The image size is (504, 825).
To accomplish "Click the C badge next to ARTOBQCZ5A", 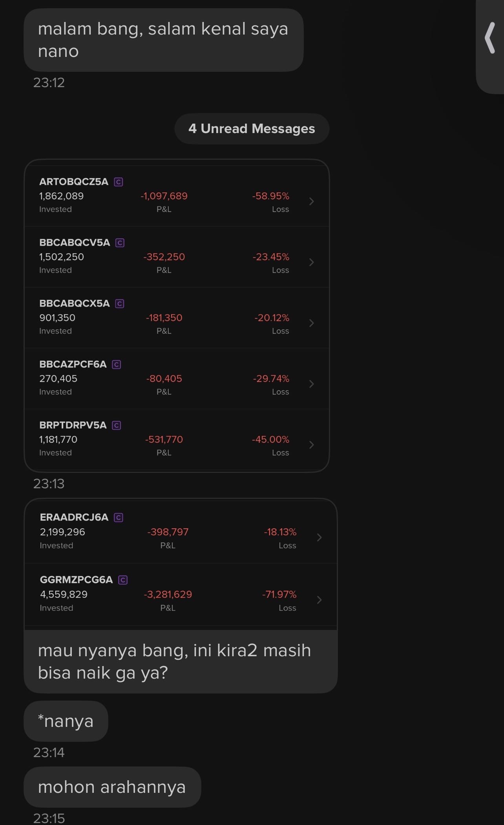I will click(x=119, y=182).
